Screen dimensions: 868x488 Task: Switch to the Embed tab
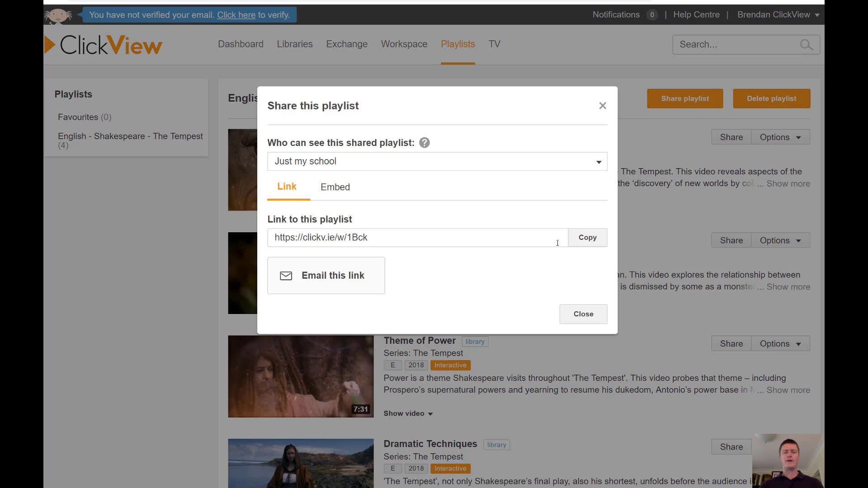click(x=335, y=187)
